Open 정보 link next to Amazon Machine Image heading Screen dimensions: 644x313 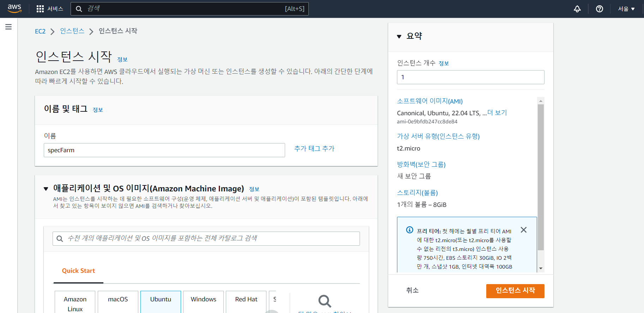click(x=254, y=189)
